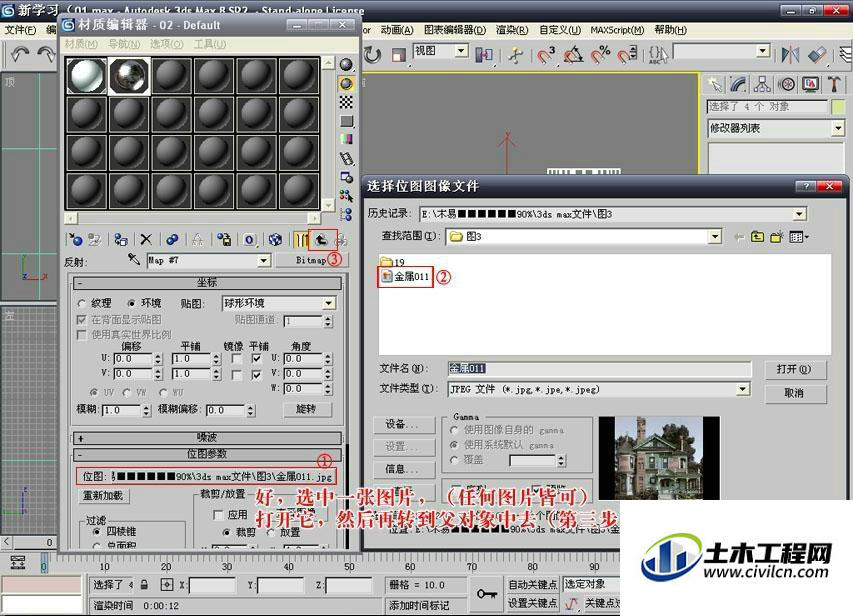Click Create New Folder icon in dialog
The image size is (853, 616).
(x=777, y=237)
